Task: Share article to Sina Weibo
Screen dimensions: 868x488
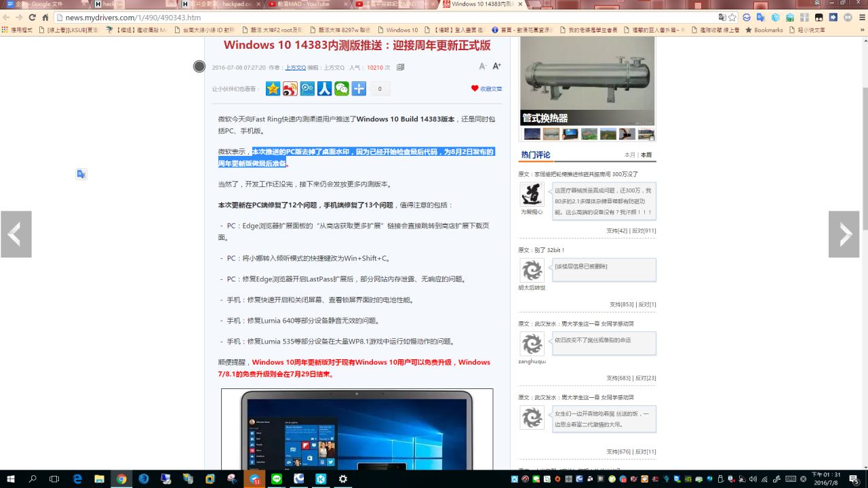Action: 290,89
